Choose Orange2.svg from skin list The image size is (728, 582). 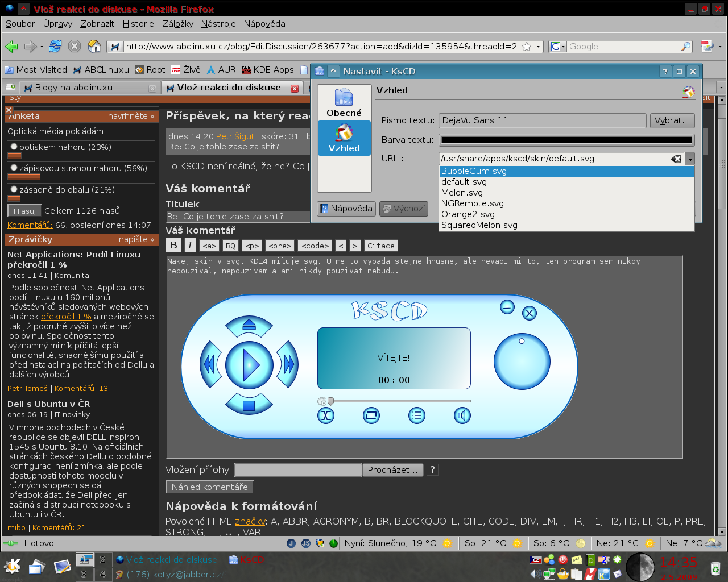(567, 214)
